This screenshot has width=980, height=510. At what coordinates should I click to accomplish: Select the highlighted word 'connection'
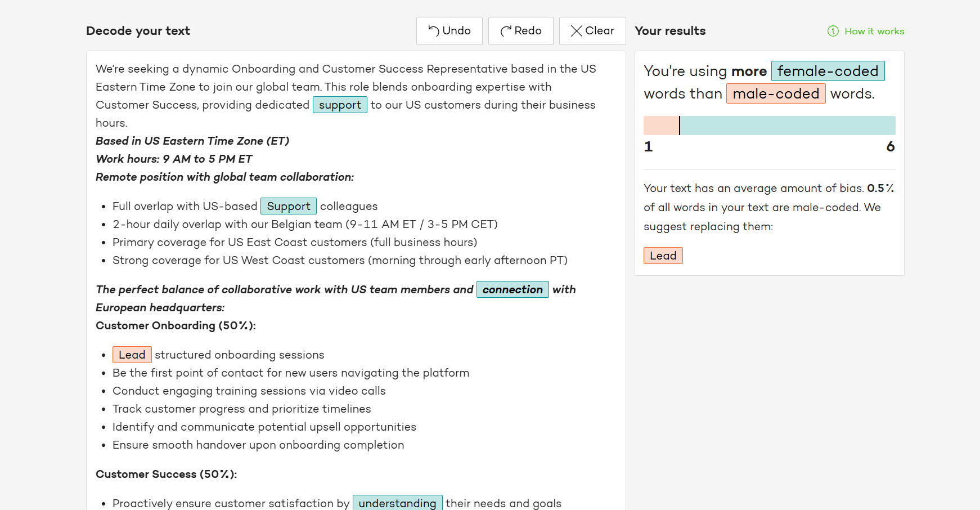coord(513,289)
